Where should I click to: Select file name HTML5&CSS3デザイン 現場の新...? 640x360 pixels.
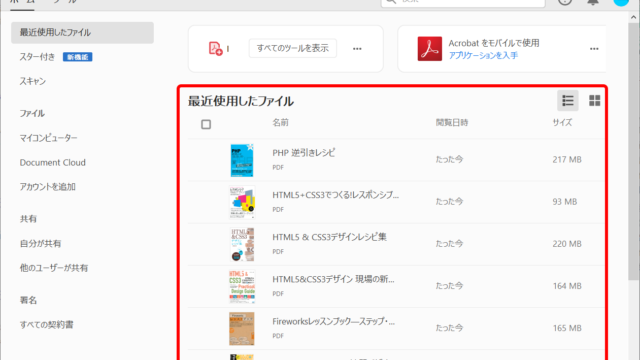tap(333, 280)
